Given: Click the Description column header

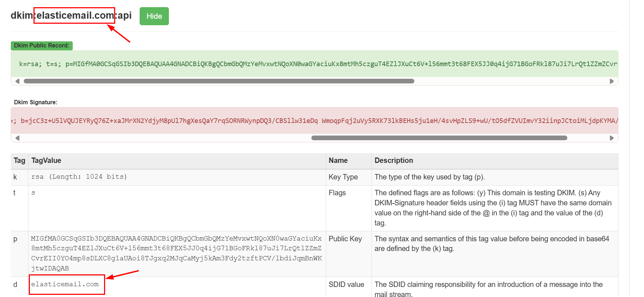Looking at the screenshot, I should pyautogui.click(x=393, y=161).
